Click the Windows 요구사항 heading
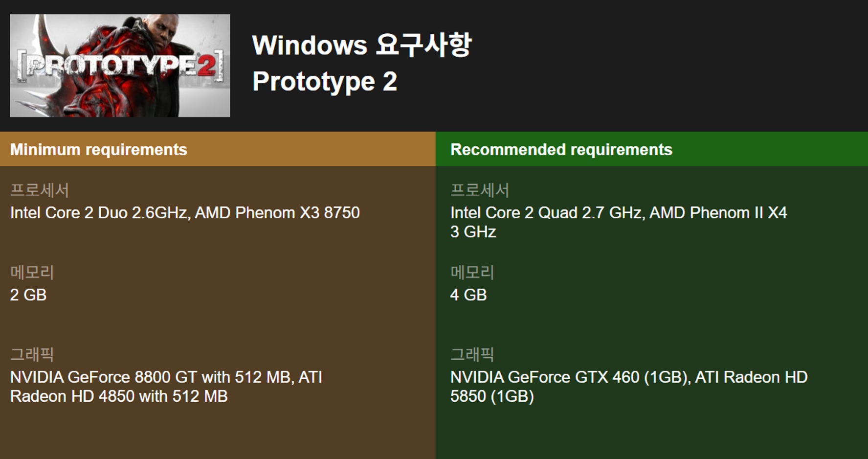The width and height of the screenshot is (868, 459). coord(361,45)
